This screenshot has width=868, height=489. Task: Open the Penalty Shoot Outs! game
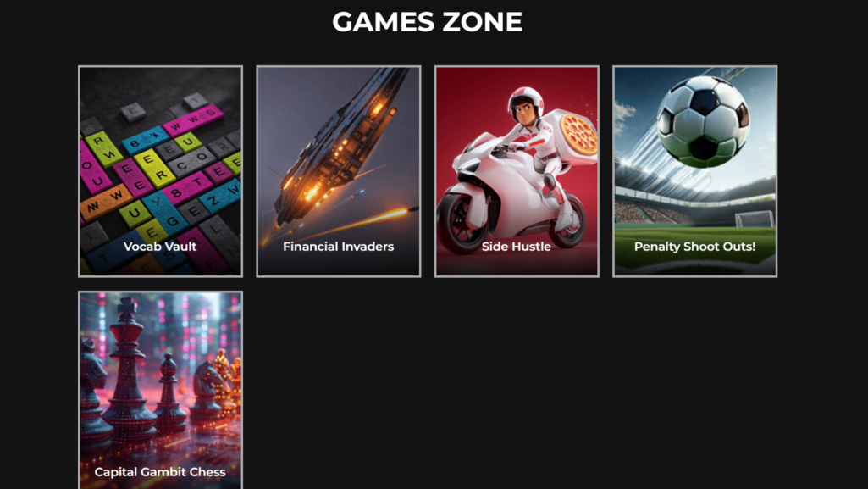point(694,171)
